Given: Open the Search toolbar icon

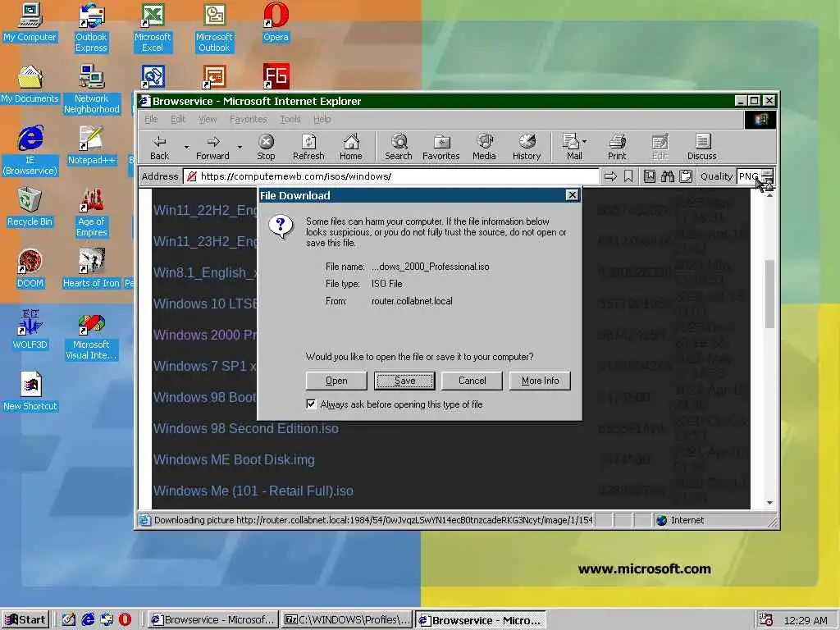Looking at the screenshot, I should (x=399, y=148).
